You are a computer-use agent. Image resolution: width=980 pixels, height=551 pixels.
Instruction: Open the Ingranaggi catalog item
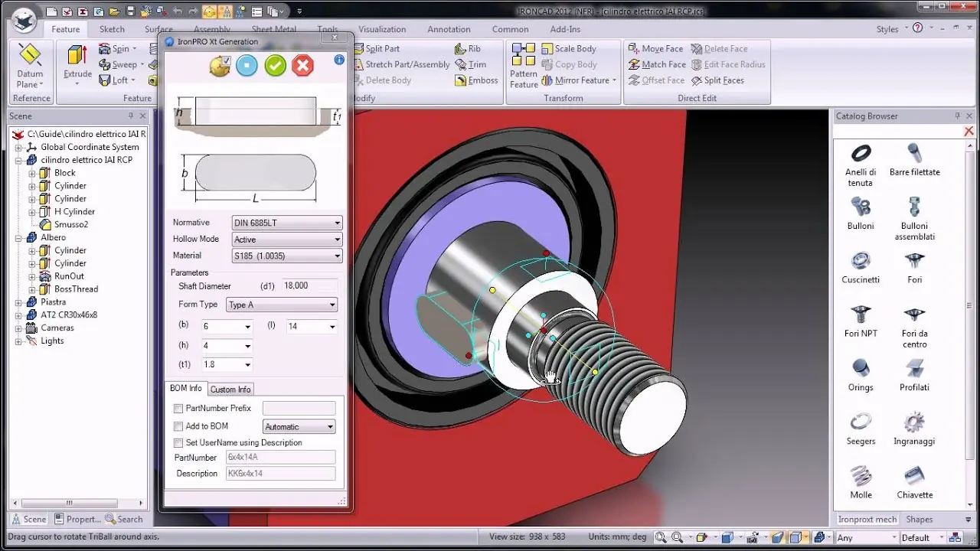(914, 429)
